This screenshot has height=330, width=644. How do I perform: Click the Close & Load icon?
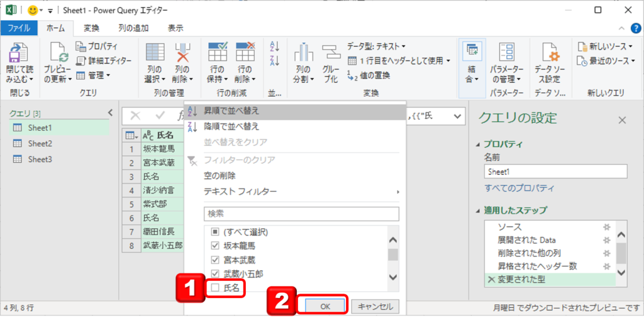click(x=18, y=53)
